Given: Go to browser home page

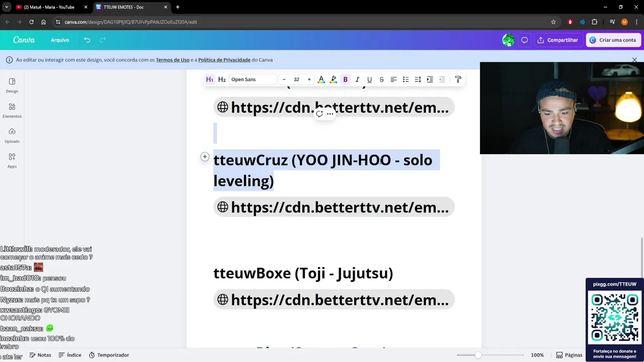Looking at the screenshot, I should 43,22.
